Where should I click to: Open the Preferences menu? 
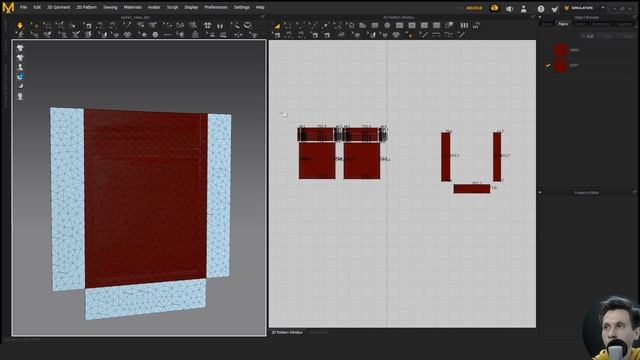216,7
